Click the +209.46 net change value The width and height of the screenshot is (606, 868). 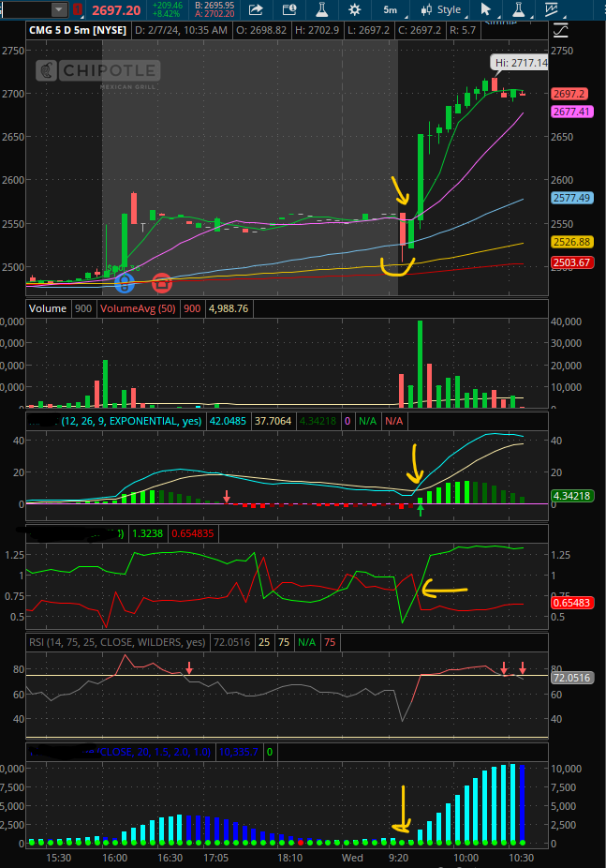pyautogui.click(x=168, y=6)
